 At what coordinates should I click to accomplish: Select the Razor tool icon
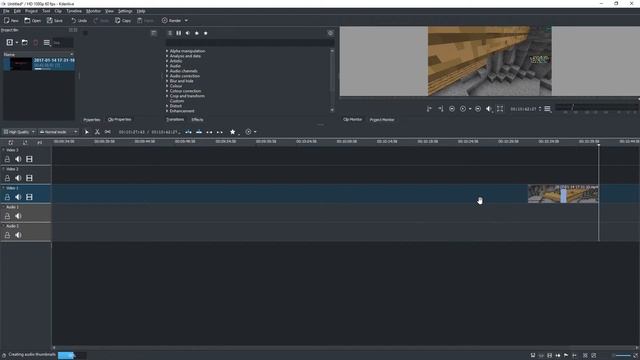(x=97, y=132)
